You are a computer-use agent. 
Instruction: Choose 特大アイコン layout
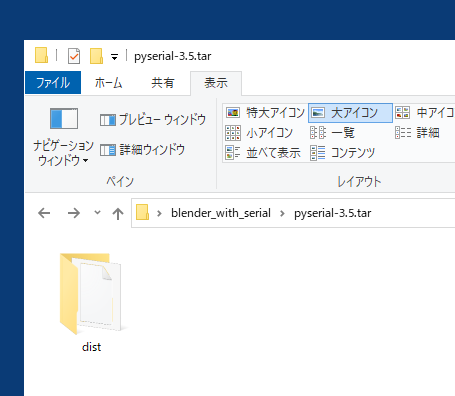pos(265,113)
